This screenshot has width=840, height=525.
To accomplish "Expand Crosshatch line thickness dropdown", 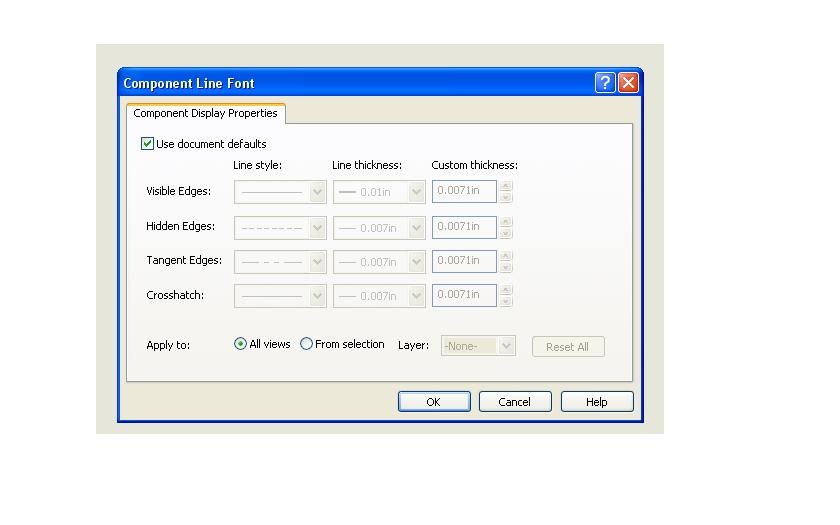I will (379, 296).
